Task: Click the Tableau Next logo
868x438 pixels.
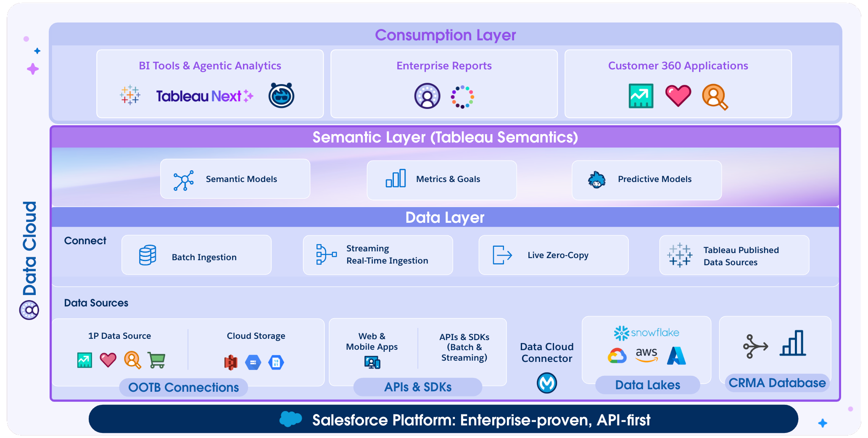Action: (x=204, y=96)
